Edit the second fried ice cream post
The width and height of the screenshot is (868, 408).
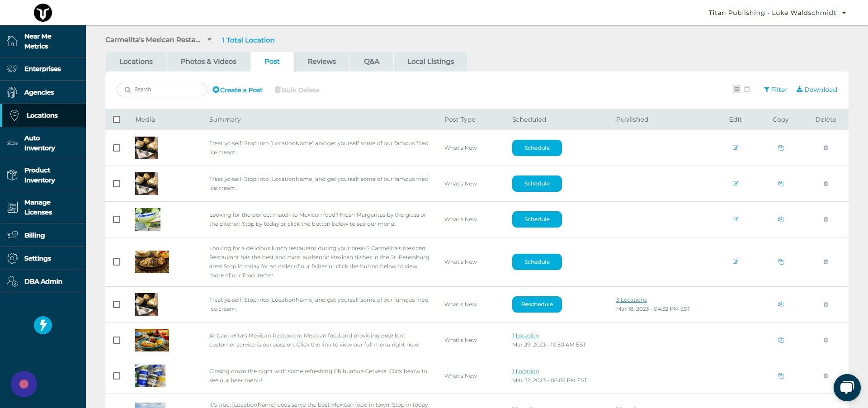coord(736,184)
